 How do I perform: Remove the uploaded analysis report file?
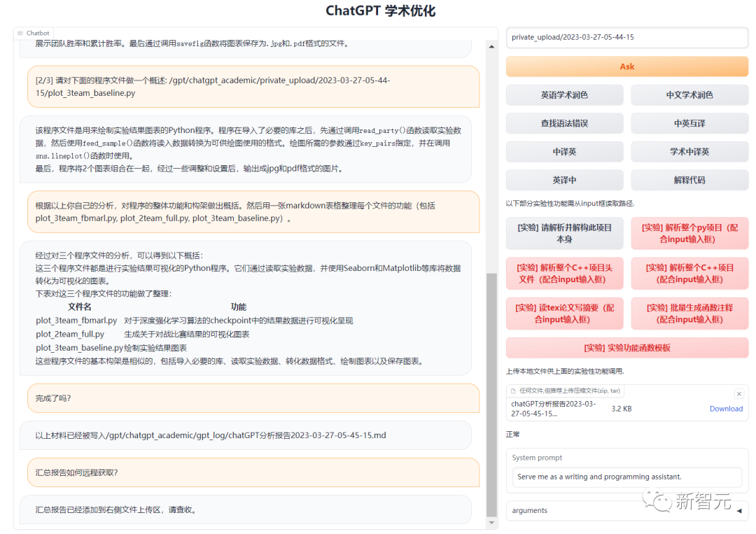[739, 393]
